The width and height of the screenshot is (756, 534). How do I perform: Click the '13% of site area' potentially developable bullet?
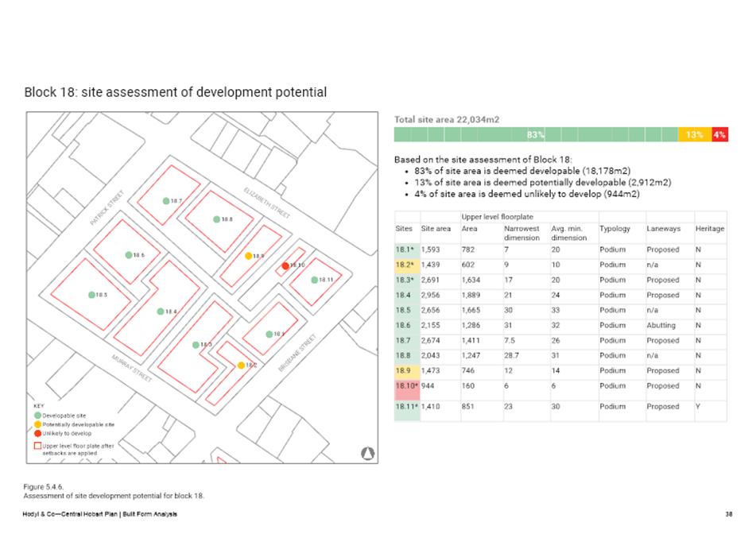[542, 183]
